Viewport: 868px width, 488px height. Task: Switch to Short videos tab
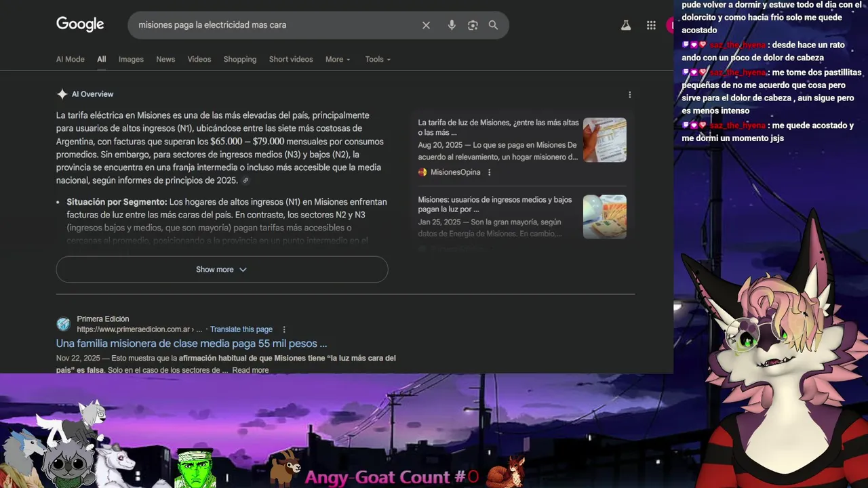[291, 59]
